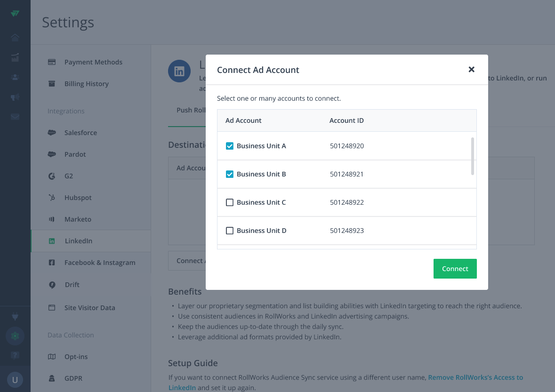Click the GDPR icon
The width and height of the screenshot is (555, 392).
(52, 378)
